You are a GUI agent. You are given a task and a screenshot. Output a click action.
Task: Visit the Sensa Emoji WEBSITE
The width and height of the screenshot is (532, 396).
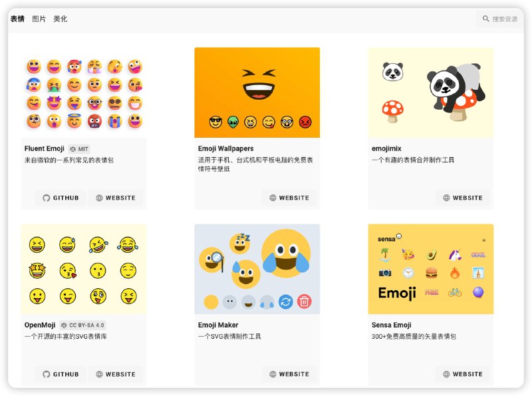point(463,374)
